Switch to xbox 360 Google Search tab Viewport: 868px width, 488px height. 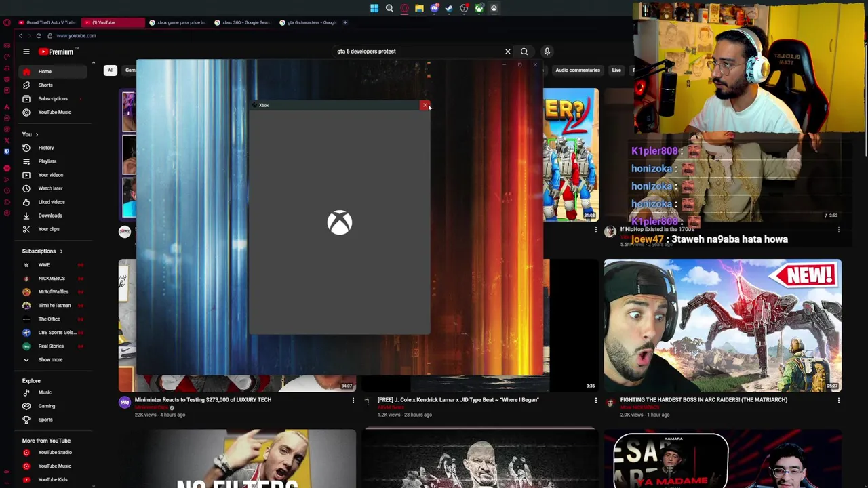coord(243,22)
